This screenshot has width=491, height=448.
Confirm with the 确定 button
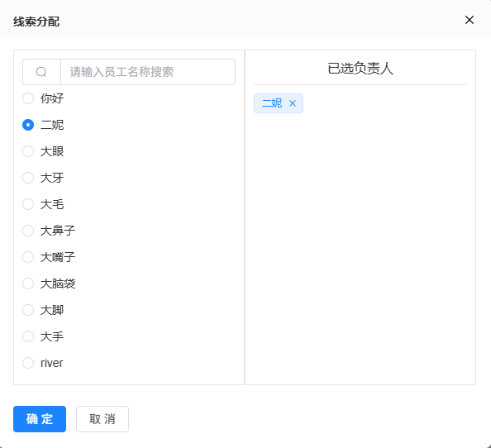point(40,419)
